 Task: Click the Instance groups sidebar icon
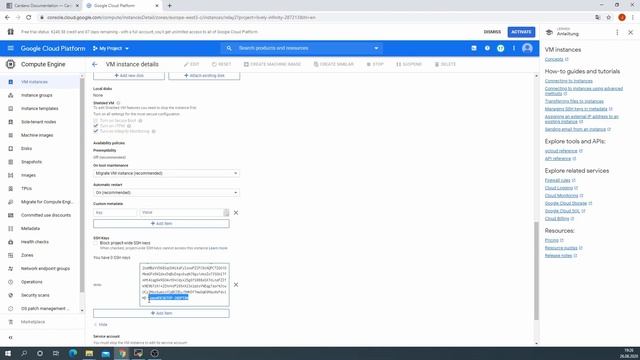coord(11,95)
